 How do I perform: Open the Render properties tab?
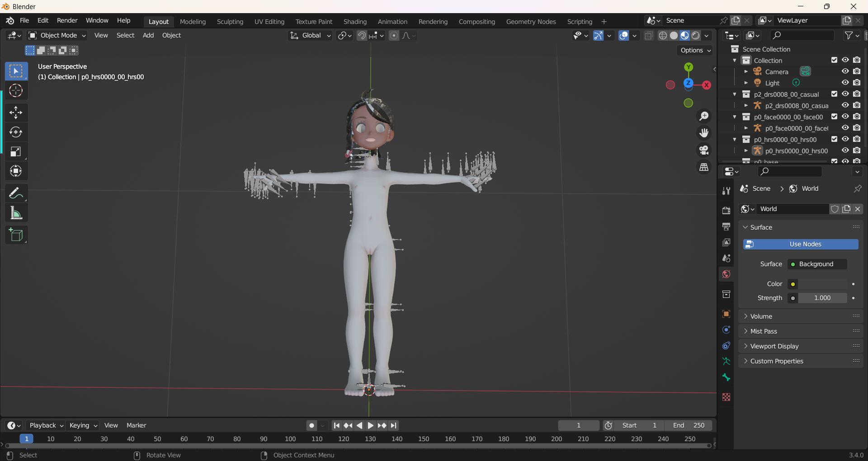click(726, 211)
